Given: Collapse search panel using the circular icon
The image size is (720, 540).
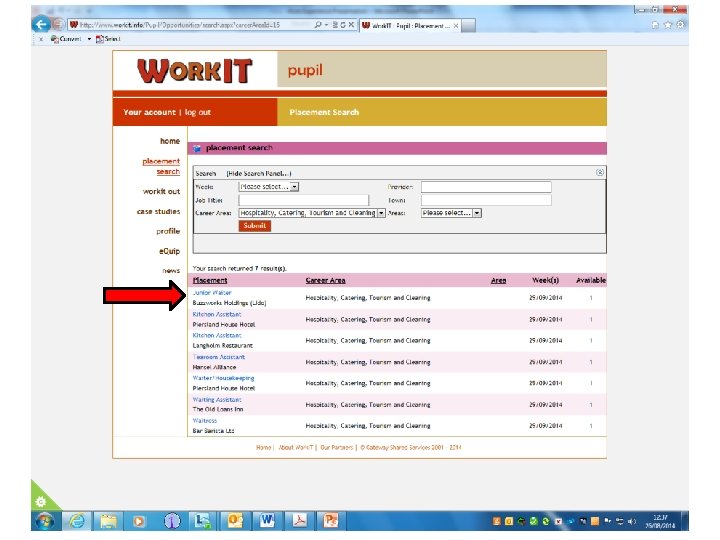Looking at the screenshot, I should tap(600, 172).
